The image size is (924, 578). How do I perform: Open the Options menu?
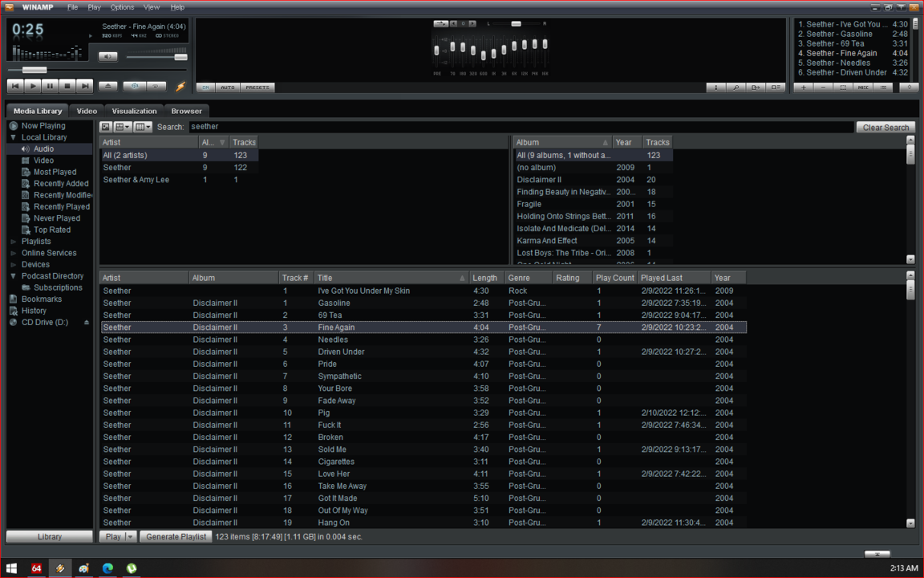click(122, 7)
